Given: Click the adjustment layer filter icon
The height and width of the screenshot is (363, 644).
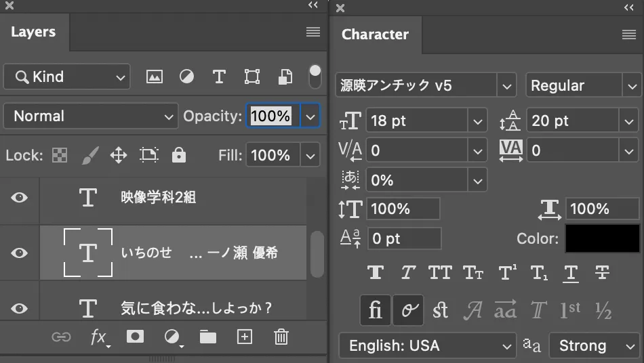Looking at the screenshot, I should pyautogui.click(x=186, y=77).
